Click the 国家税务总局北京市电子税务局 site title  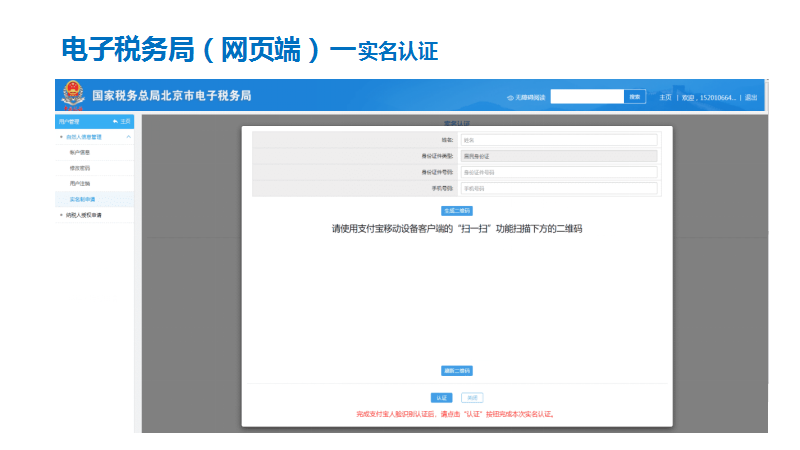(x=171, y=95)
